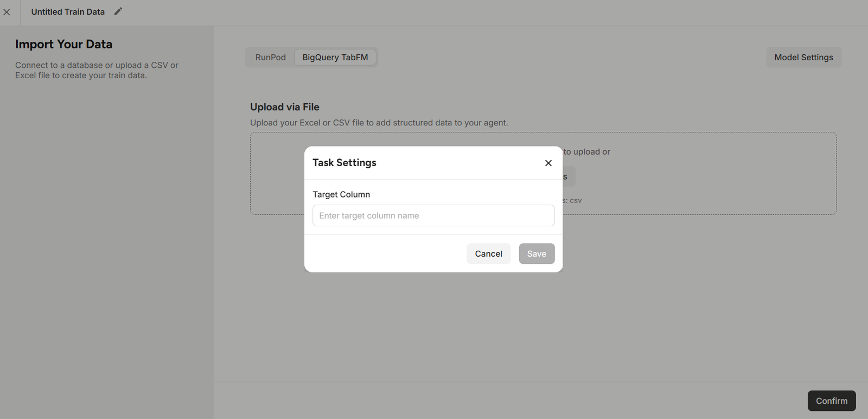Close the Task Settings dialog with X
Image resolution: width=868 pixels, height=419 pixels.
pyautogui.click(x=548, y=163)
